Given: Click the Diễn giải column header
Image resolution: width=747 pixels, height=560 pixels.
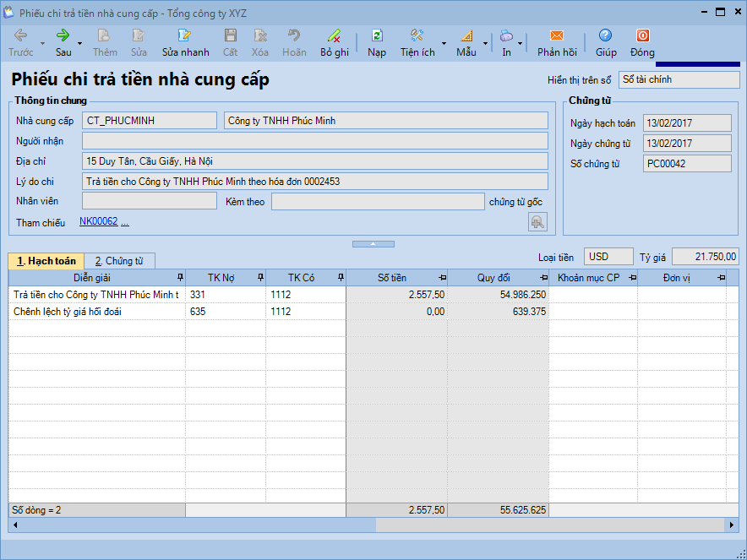Looking at the screenshot, I should tap(97, 278).
